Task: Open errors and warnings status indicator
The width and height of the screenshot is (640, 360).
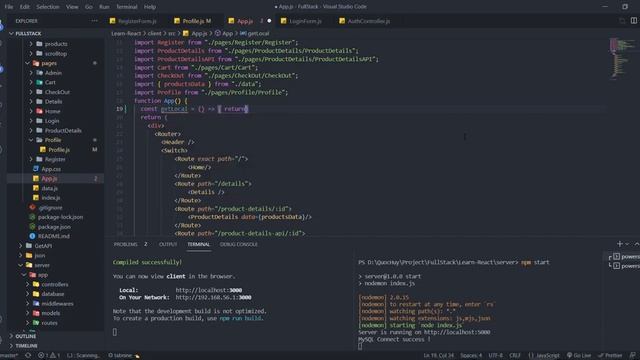Action: (x=49, y=355)
